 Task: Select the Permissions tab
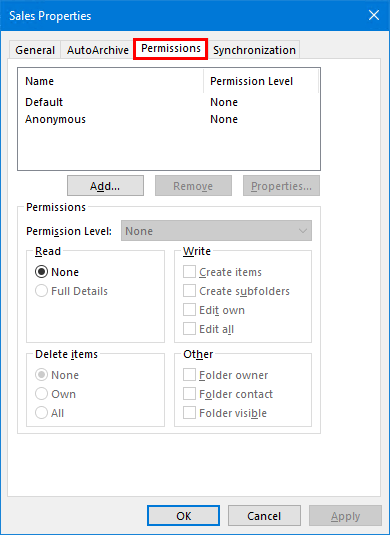(171, 49)
